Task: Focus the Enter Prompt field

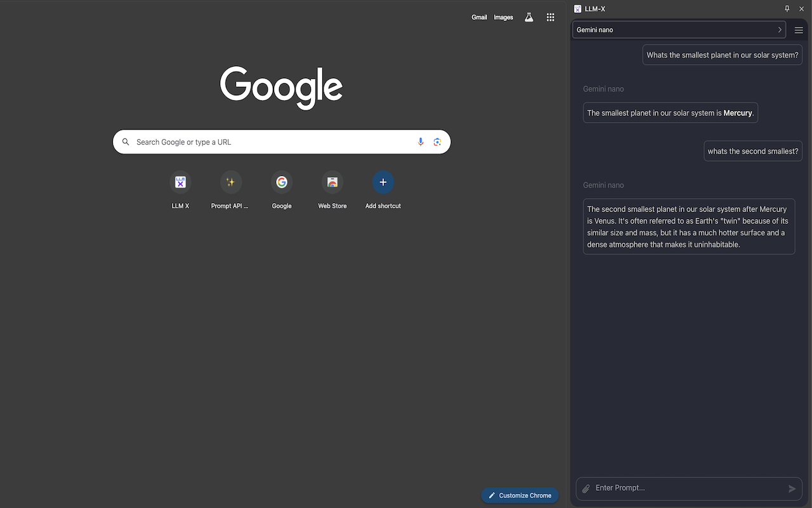Action: click(689, 488)
